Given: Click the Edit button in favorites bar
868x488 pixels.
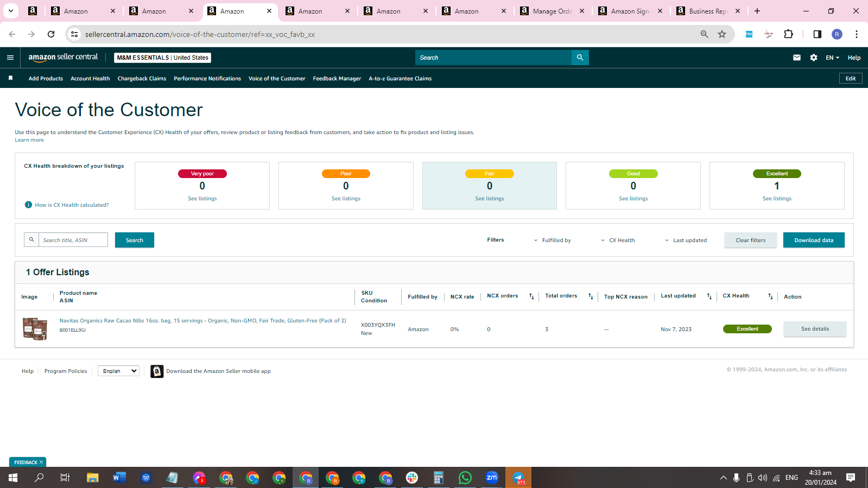Looking at the screenshot, I should pos(851,79).
